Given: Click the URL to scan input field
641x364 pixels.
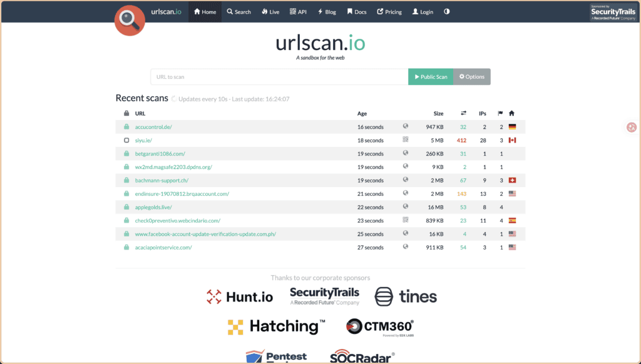Looking at the screenshot, I should [279, 77].
